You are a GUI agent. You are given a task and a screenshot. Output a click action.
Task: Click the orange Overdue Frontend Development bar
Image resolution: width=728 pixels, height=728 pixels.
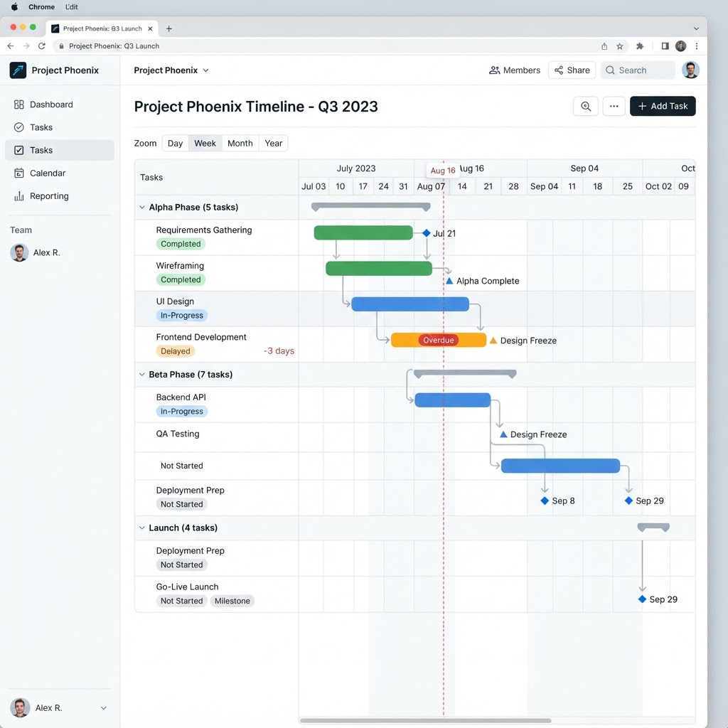pyautogui.click(x=438, y=340)
